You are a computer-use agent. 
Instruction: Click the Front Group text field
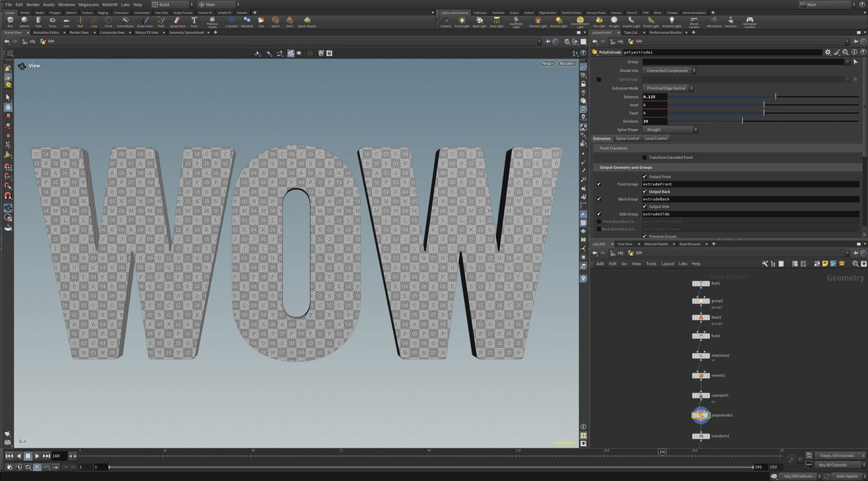(751, 184)
